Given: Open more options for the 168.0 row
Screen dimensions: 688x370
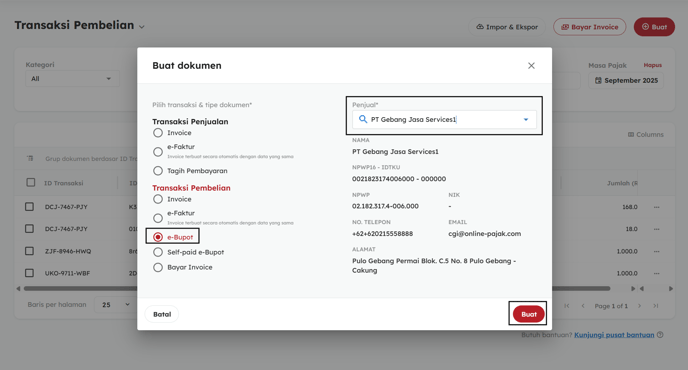Looking at the screenshot, I should (x=656, y=207).
